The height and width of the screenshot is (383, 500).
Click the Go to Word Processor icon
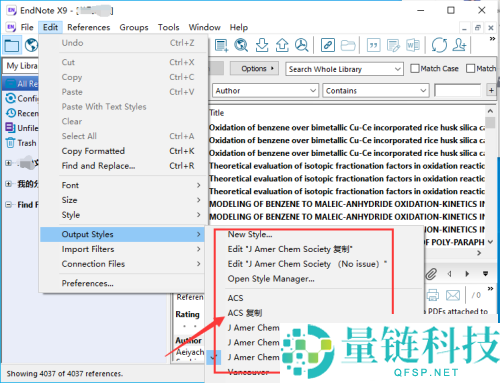[x=413, y=45]
